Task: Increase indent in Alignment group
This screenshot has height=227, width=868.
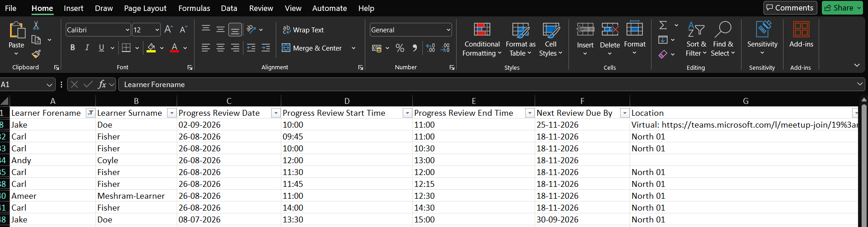Action: (265, 48)
